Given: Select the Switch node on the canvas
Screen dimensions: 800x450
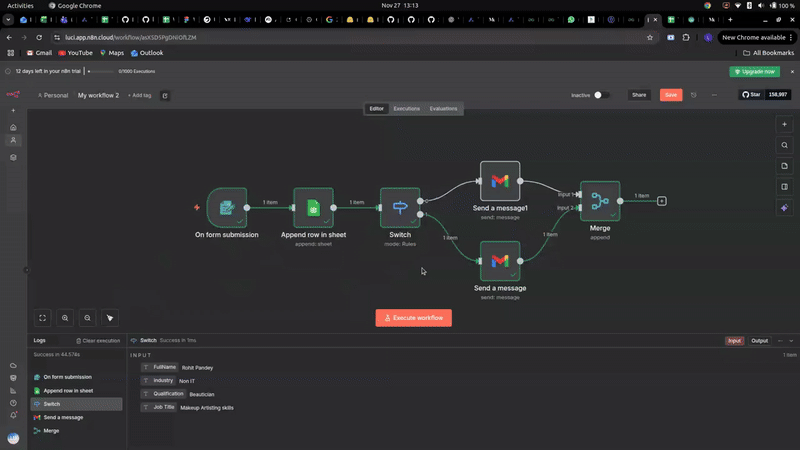Looking at the screenshot, I should tap(400, 207).
